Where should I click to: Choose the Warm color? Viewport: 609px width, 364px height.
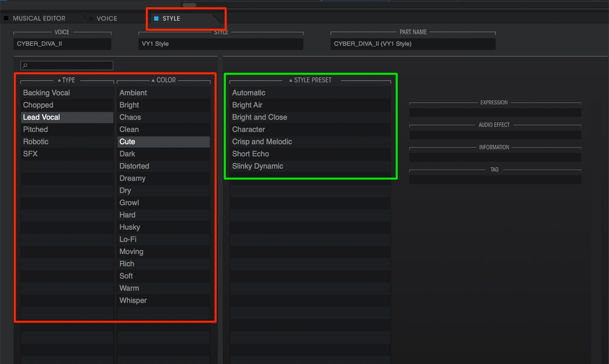tap(164, 288)
